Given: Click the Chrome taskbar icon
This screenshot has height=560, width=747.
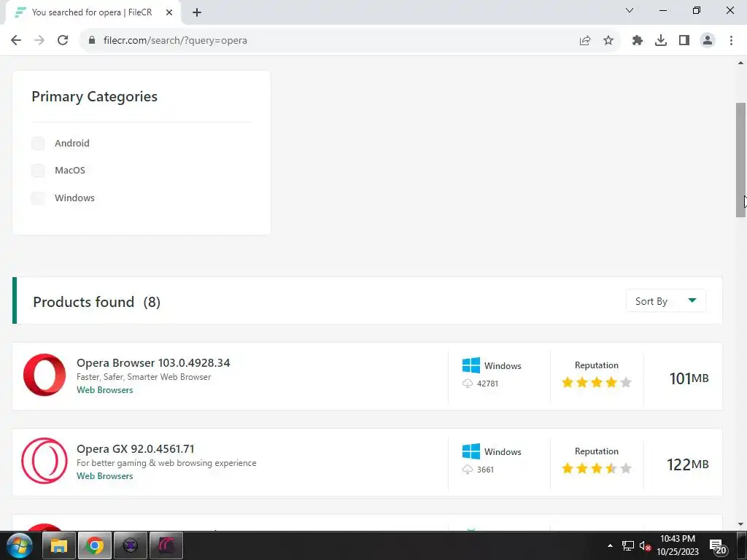Looking at the screenshot, I should click(94, 545).
